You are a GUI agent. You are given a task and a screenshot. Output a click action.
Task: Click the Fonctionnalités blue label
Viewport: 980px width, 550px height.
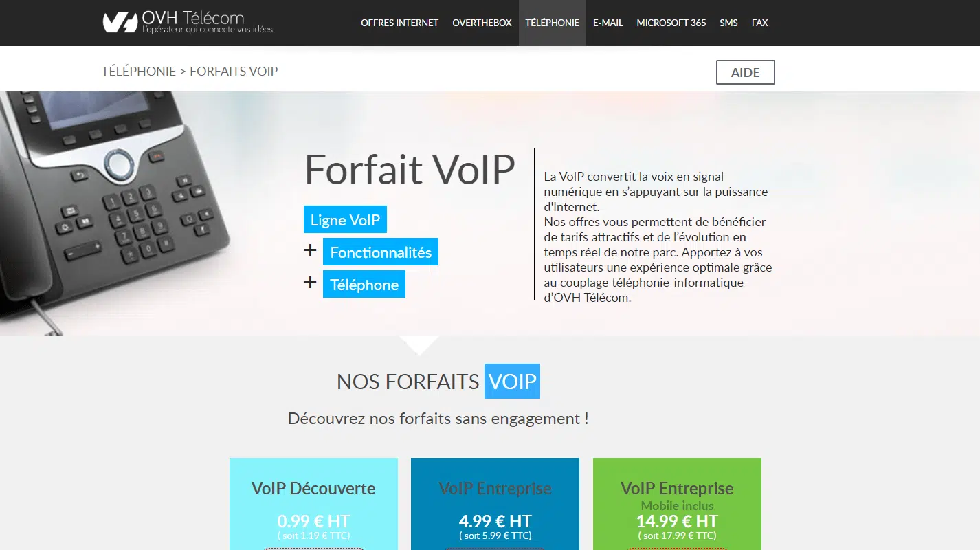pyautogui.click(x=381, y=252)
